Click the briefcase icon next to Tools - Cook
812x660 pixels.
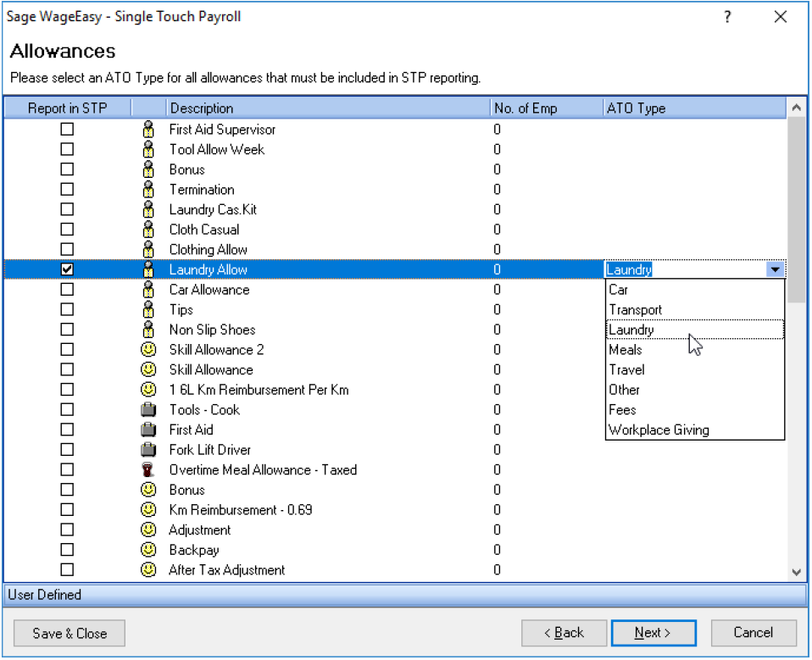[148, 409]
